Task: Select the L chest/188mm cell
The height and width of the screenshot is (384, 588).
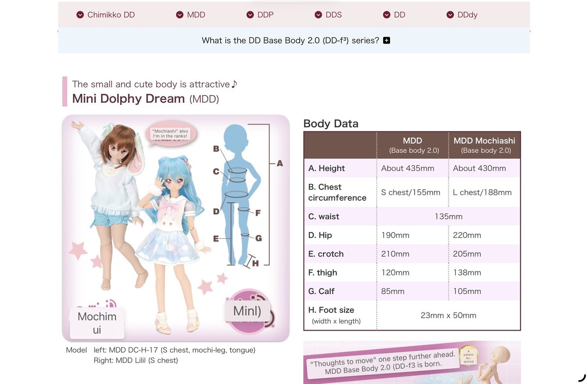Action: coord(482,192)
